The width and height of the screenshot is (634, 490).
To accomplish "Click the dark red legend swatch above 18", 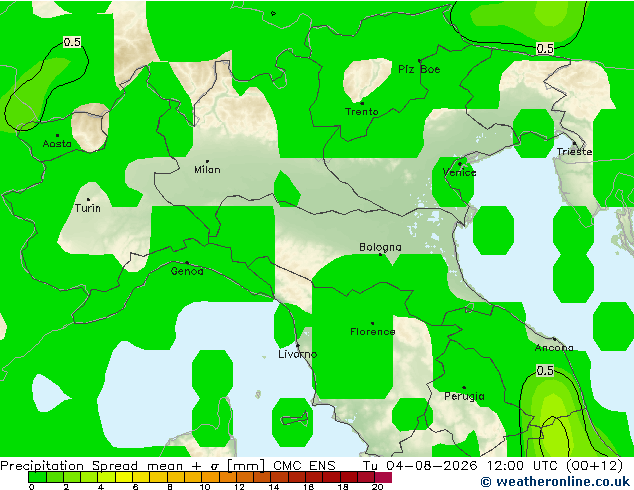I will (x=349, y=477).
